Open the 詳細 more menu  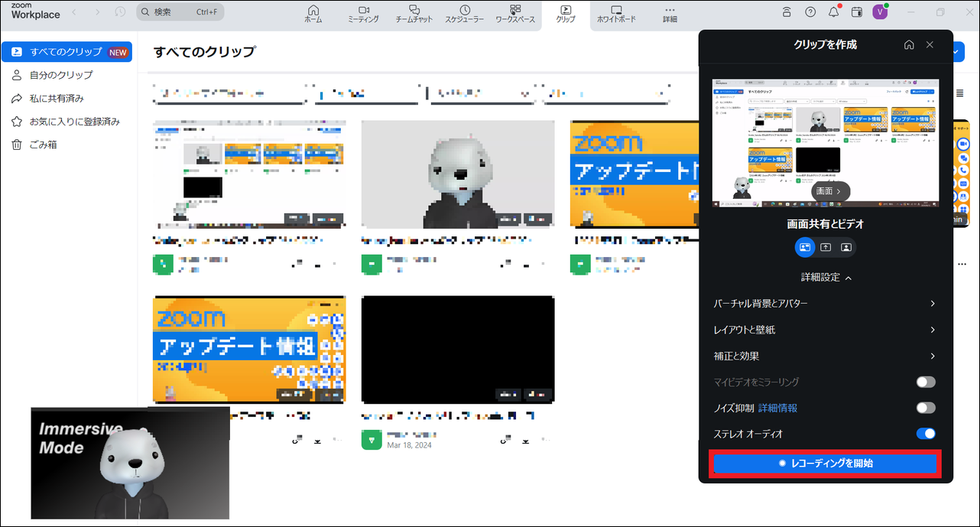(670, 14)
